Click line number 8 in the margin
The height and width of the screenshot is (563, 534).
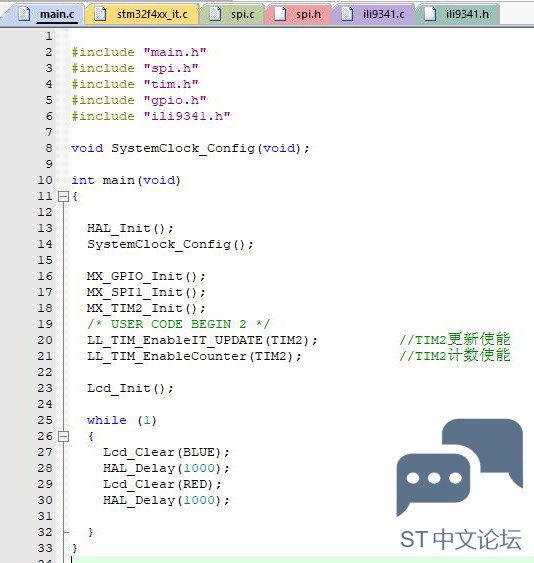[49, 148]
